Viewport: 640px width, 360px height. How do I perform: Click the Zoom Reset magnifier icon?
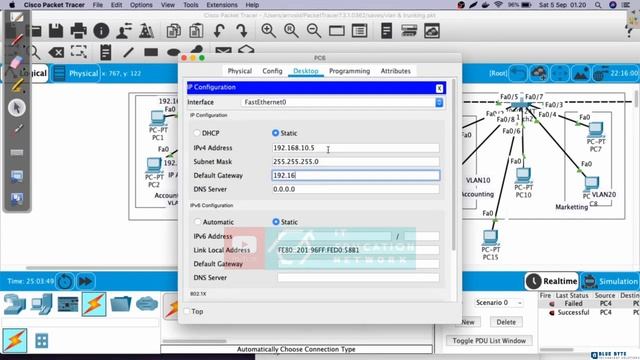click(291, 31)
